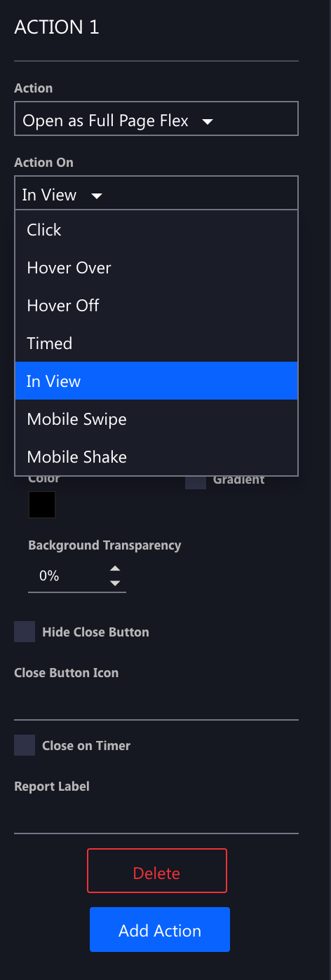
Task: Collapse the Action On In View dropdown
Action: (156, 193)
